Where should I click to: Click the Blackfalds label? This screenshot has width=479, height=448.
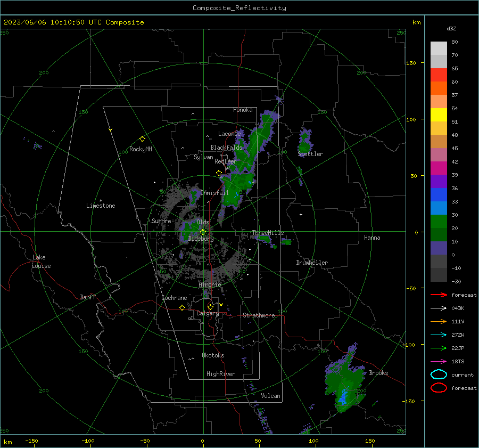(x=226, y=148)
